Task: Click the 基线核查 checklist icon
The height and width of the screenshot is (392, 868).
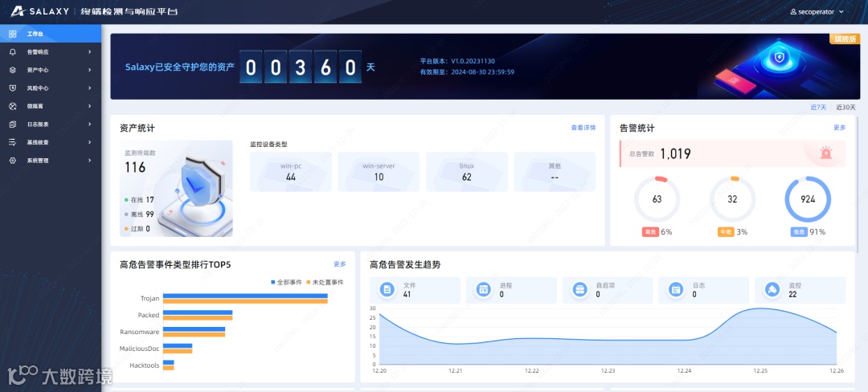Action: tap(13, 142)
